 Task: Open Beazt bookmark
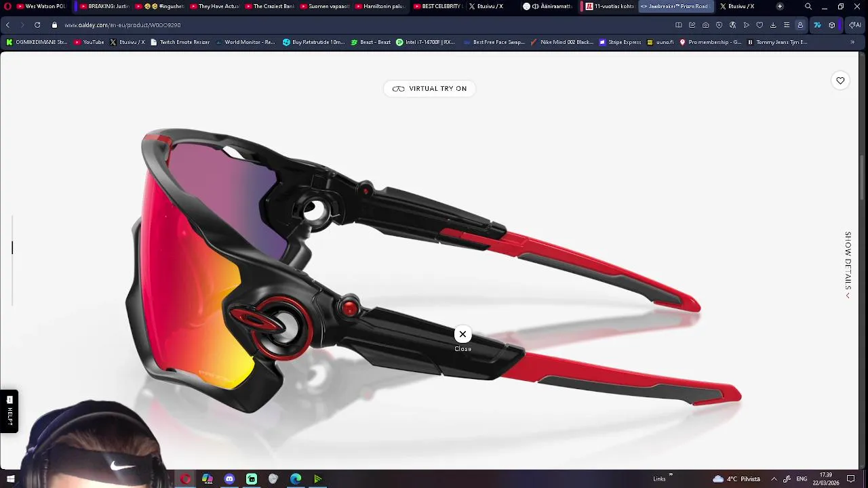coord(371,42)
